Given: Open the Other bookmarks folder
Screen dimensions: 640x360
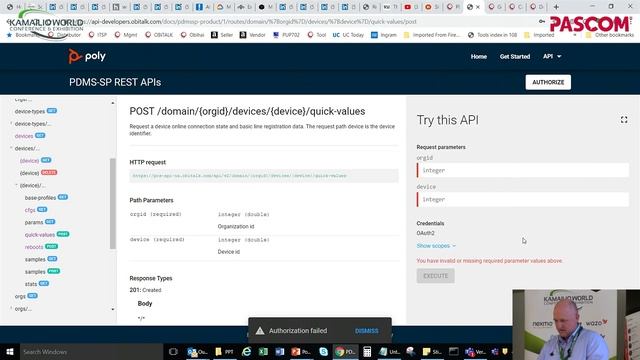Looking at the screenshot, I should coord(610,35).
